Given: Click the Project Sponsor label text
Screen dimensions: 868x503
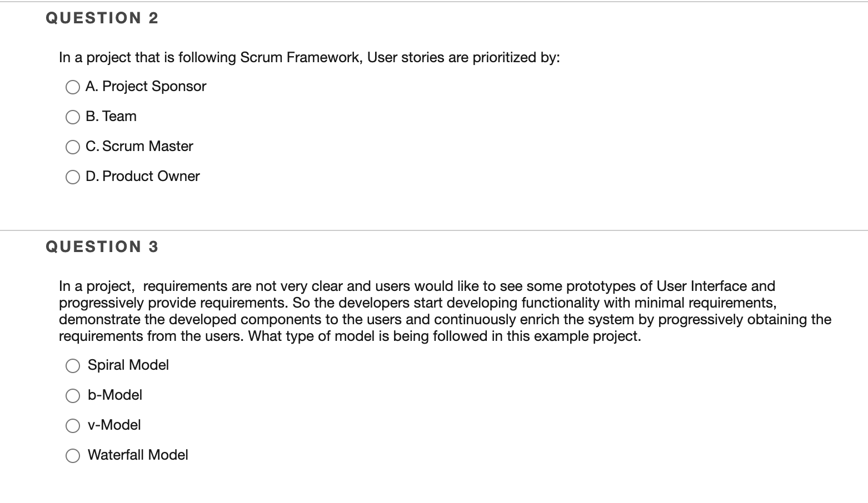Looking at the screenshot, I should coord(146,86).
